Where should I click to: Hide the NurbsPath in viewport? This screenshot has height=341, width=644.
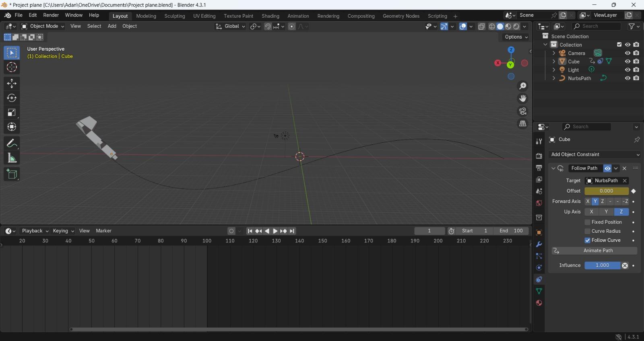coord(627,78)
